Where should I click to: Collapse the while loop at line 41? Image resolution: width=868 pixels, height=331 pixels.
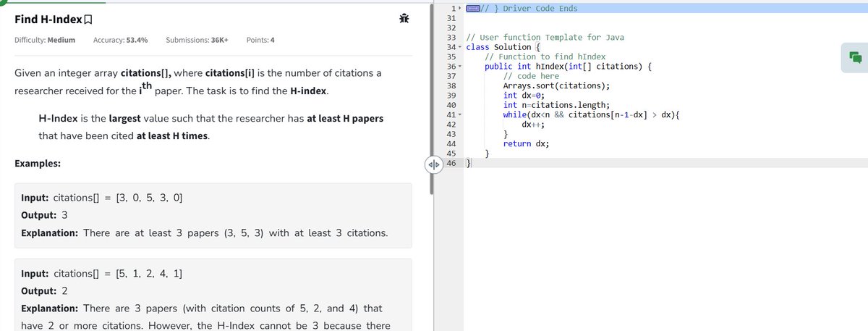(x=461, y=114)
